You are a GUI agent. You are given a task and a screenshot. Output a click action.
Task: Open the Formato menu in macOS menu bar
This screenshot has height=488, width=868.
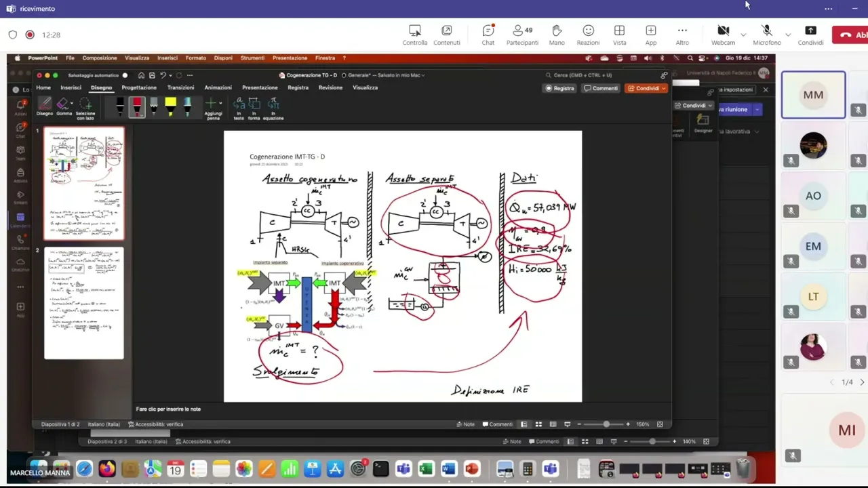click(x=196, y=58)
